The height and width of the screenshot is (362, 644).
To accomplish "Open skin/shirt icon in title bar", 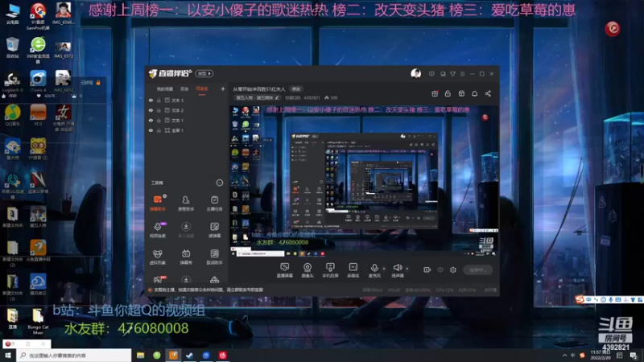I will click(x=452, y=74).
